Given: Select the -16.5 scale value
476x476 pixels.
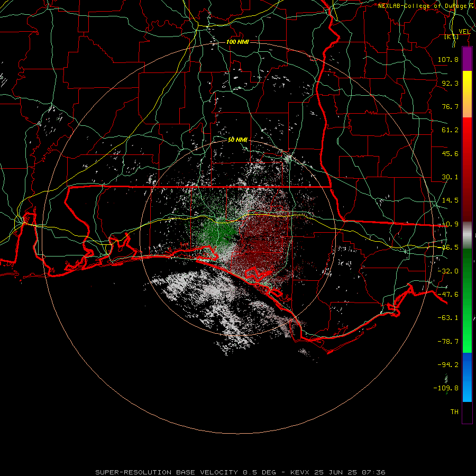Looking at the screenshot, I should click(450, 248).
